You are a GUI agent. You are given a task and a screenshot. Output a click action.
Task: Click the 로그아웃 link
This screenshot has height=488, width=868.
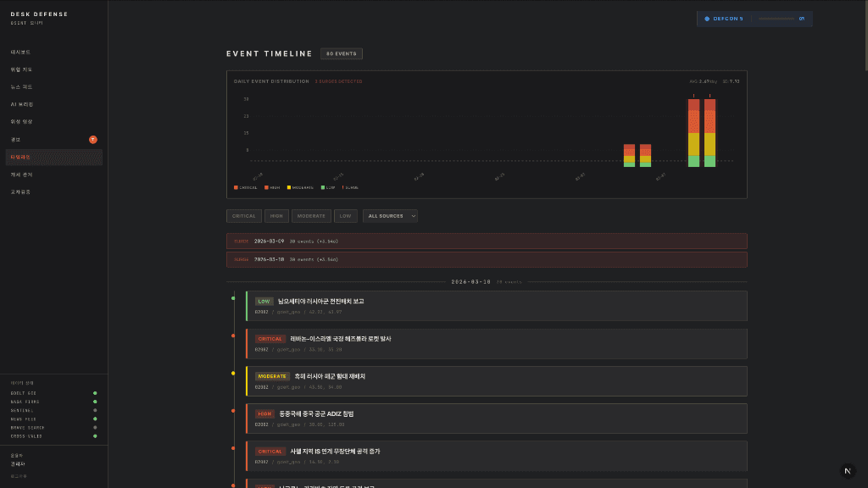(19, 476)
